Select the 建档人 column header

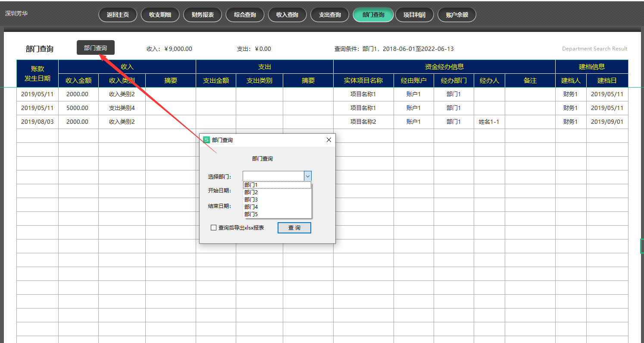[571, 81]
